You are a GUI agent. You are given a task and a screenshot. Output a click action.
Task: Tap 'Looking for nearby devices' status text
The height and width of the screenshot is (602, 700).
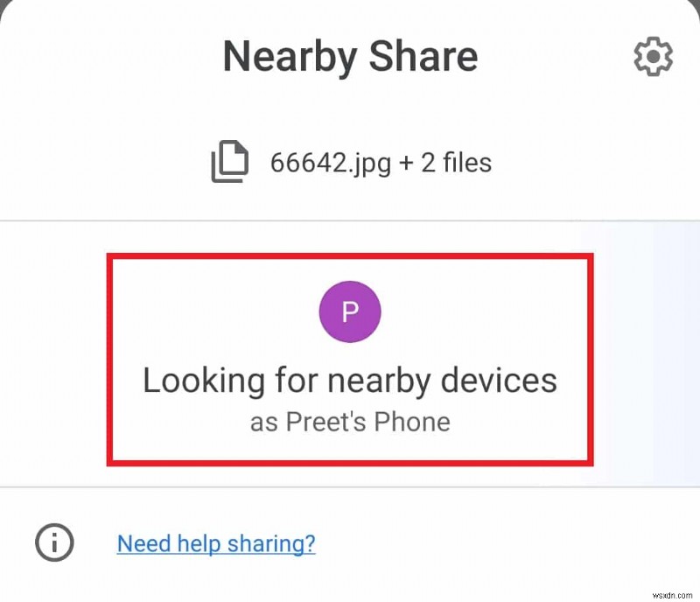[350, 381]
